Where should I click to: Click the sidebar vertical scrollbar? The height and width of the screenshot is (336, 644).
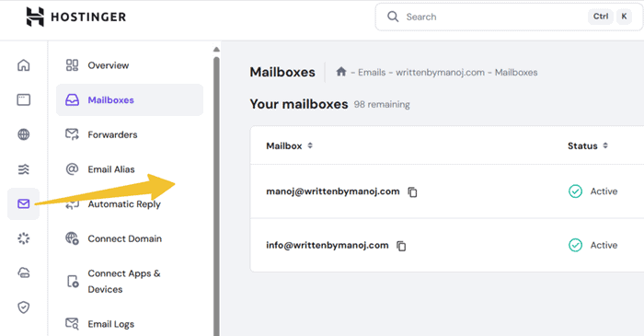pos(216,196)
